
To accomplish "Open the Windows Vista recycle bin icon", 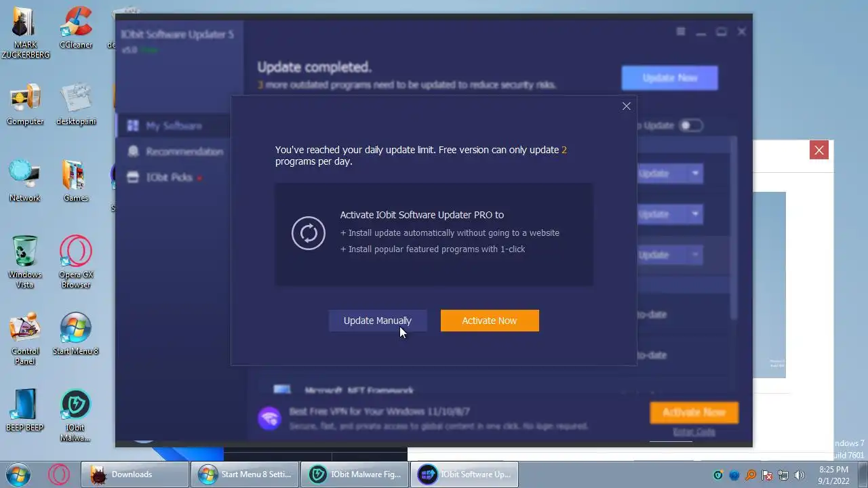I will pyautogui.click(x=25, y=262).
